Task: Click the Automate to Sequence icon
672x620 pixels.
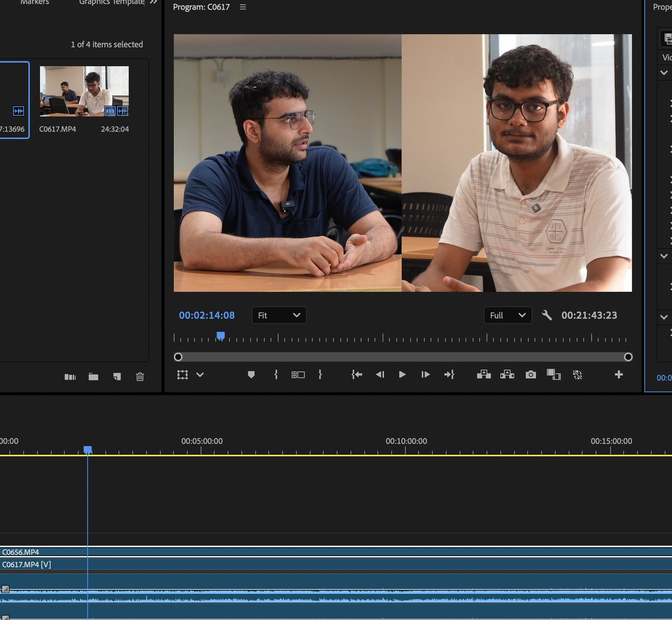Action: (70, 377)
